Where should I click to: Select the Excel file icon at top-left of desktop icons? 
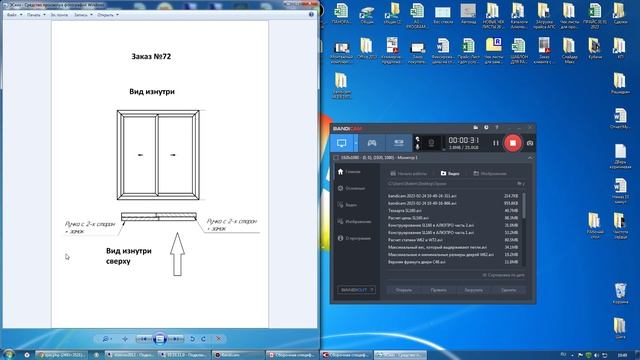point(341,13)
